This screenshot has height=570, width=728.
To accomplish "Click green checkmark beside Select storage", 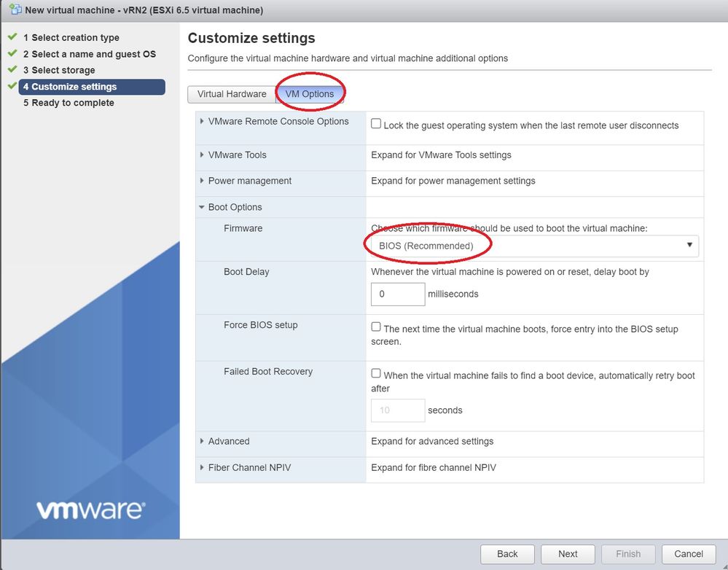I will (x=12, y=70).
